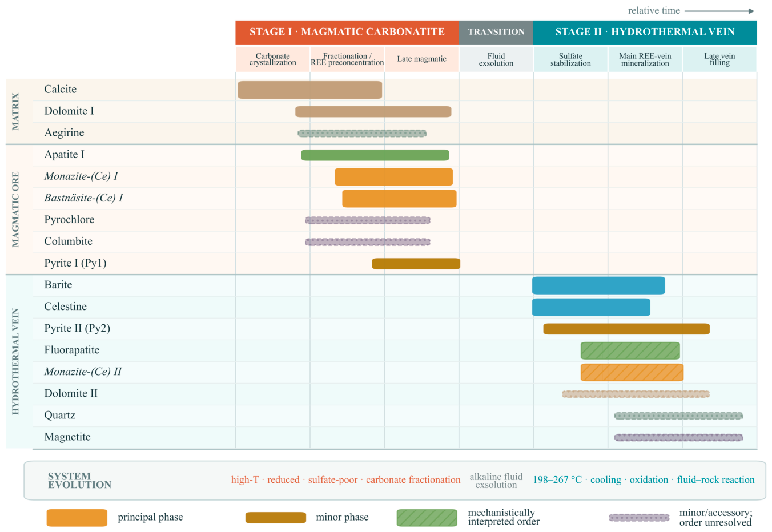Click the vertical MATRIX group label
The height and width of the screenshot is (532, 772).
coord(15,112)
